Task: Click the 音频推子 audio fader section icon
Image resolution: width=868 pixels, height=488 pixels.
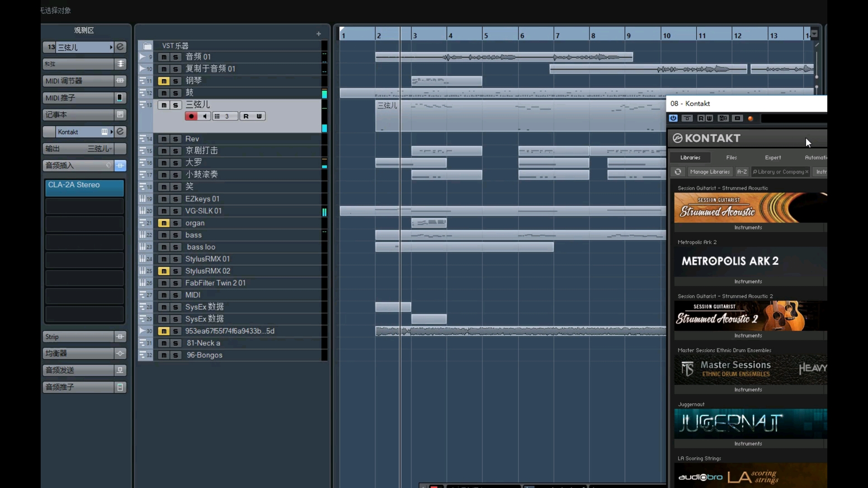Action: pos(120,387)
